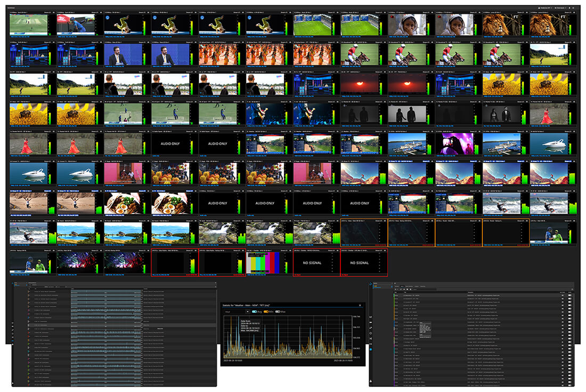Close the RTT statistics popup
Screen dimensions: 586x392
pyautogui.click(x=360, y=305)
